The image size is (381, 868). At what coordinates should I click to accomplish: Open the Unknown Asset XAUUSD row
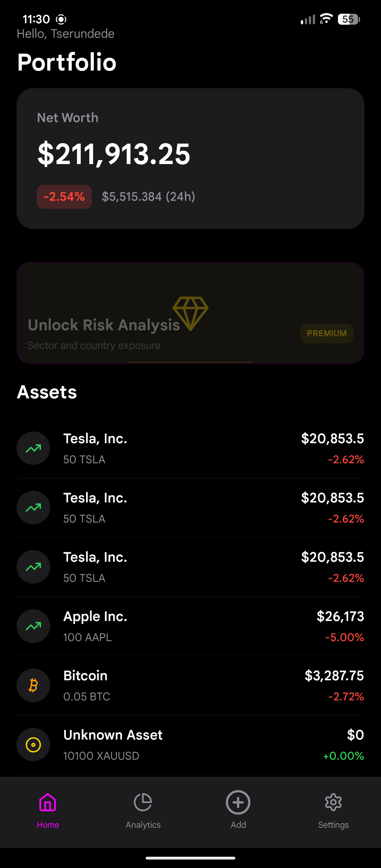[190, 745]
